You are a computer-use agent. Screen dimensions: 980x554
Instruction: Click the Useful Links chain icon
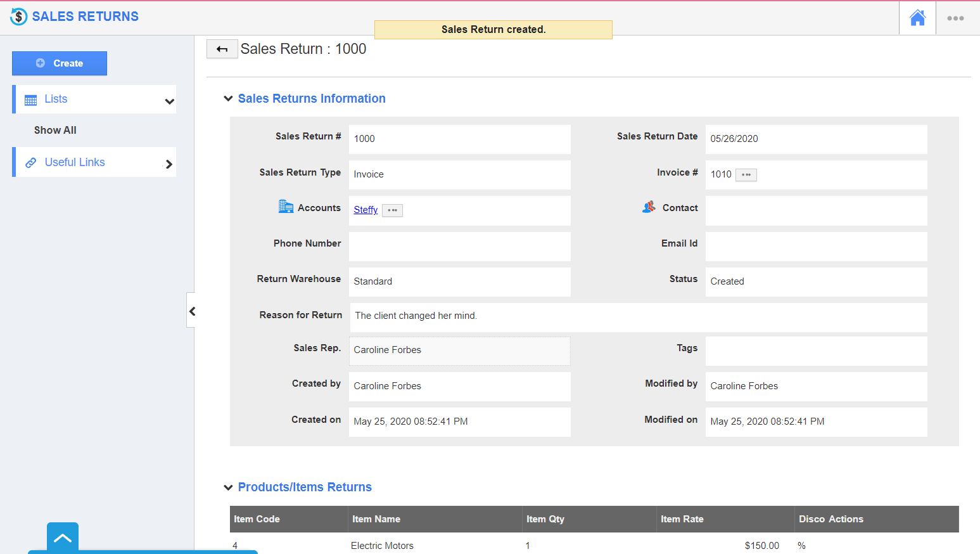pyautogui.click(x=30, y=162)
